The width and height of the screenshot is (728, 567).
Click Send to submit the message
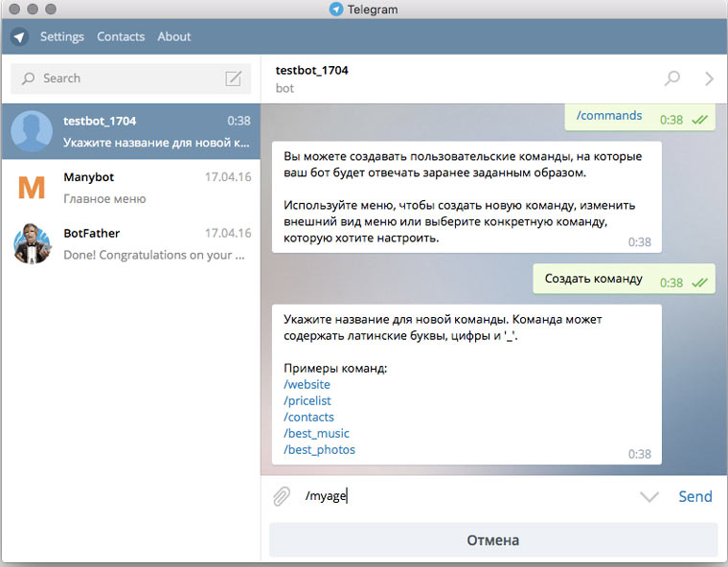coord(695,496)
